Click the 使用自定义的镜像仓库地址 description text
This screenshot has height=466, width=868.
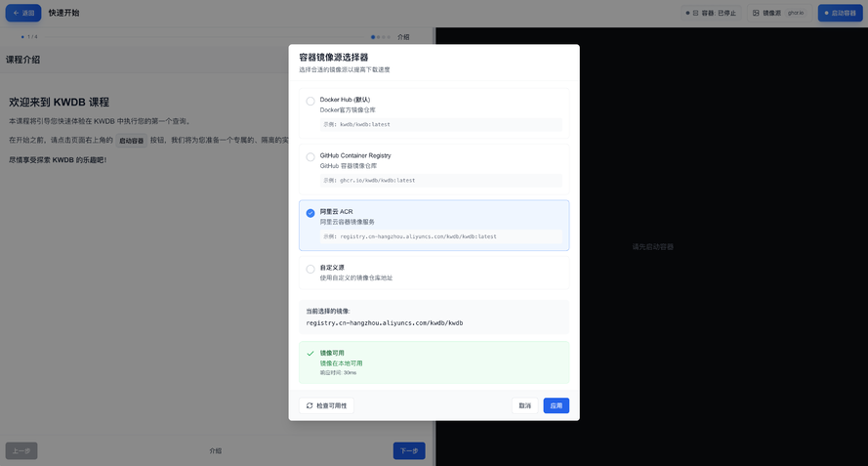[356, 278]
